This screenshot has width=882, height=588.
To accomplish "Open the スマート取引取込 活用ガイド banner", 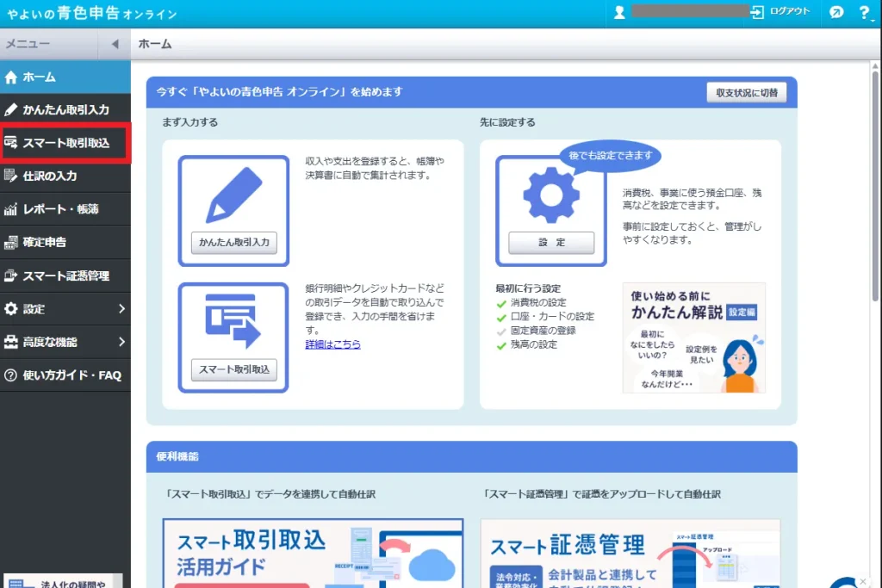I will (313, 554).
